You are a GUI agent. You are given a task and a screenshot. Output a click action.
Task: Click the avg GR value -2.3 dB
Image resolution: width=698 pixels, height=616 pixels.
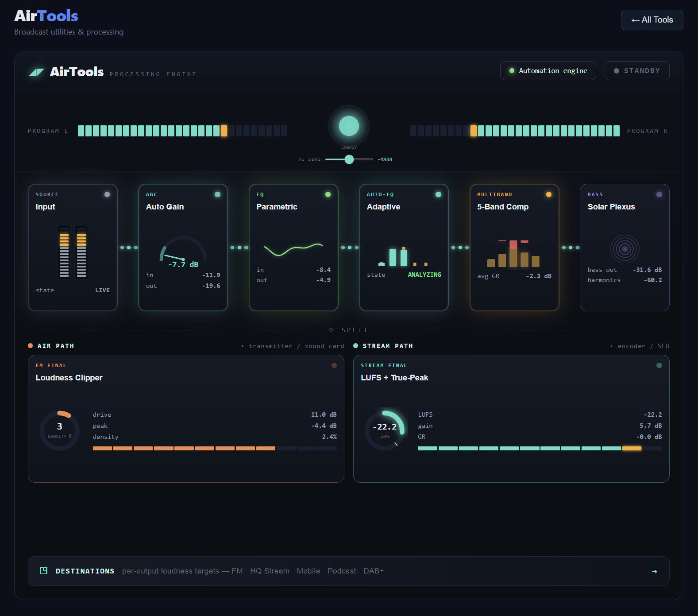(539, 276)
